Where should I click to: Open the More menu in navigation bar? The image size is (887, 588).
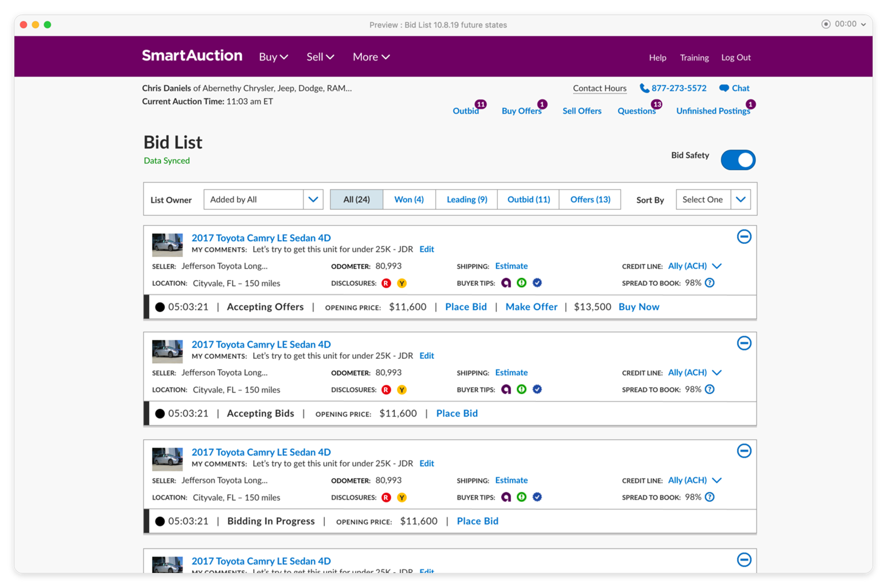click(x=371, y=57)
